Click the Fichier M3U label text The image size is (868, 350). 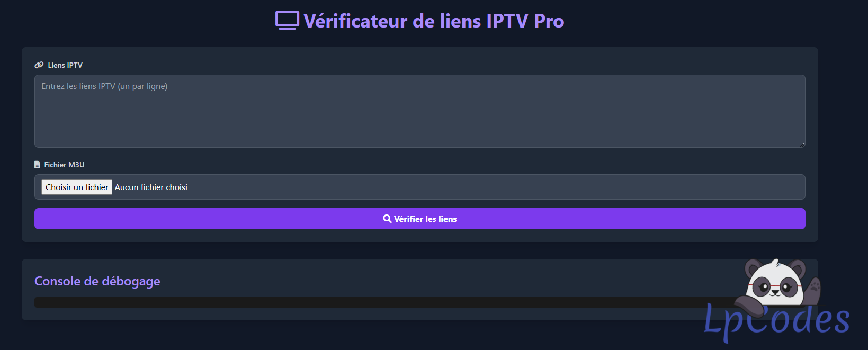click(x=65, y=165)
